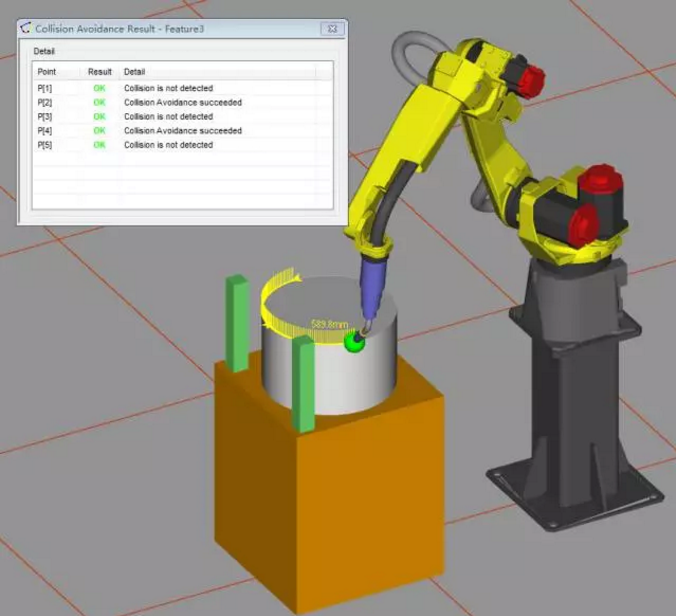The height and width of the screenshot is (616, 676).
Task: Click P[3] detail 'Collision is not detected'
Action: 169,116
